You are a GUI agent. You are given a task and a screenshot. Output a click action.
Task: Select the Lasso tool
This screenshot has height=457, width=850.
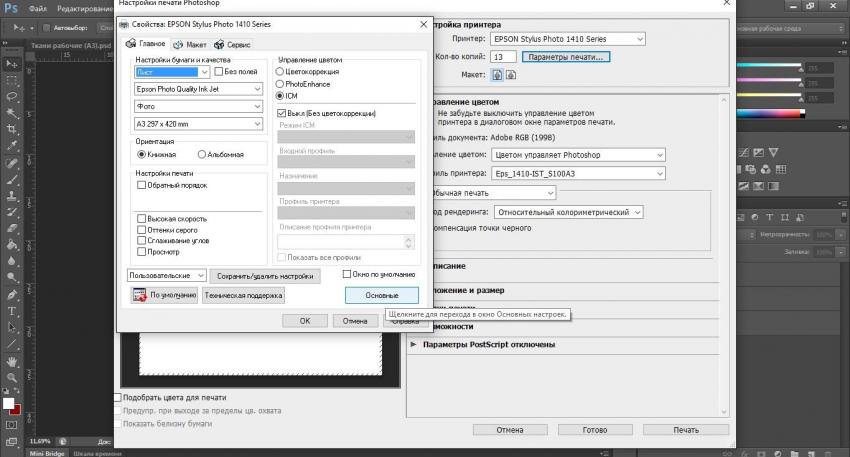tap(12, 96)
